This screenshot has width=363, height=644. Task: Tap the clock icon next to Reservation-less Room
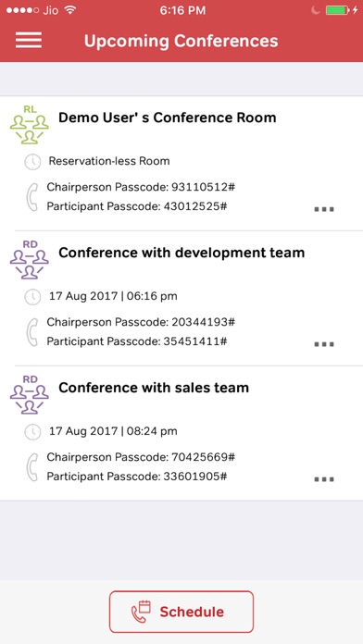(32, 162)
